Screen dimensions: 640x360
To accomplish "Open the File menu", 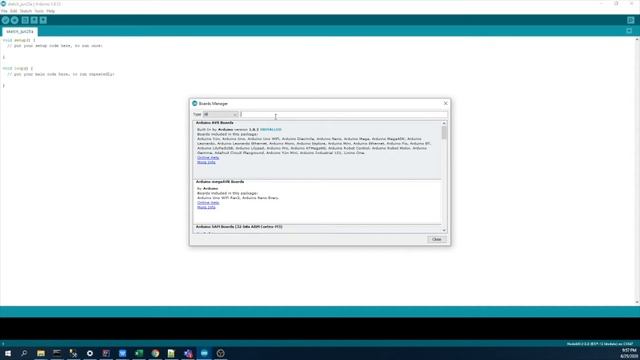I will (x=4, y=11).
